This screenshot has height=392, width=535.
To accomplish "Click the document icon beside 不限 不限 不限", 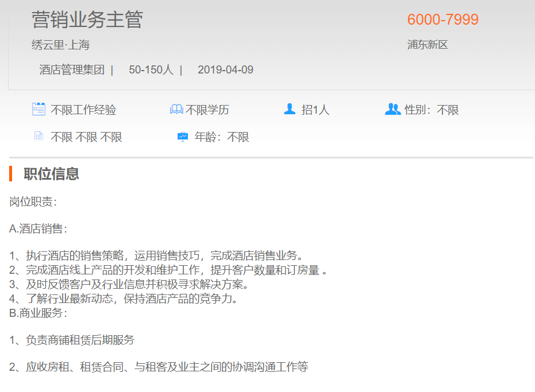I will [39, 137].
